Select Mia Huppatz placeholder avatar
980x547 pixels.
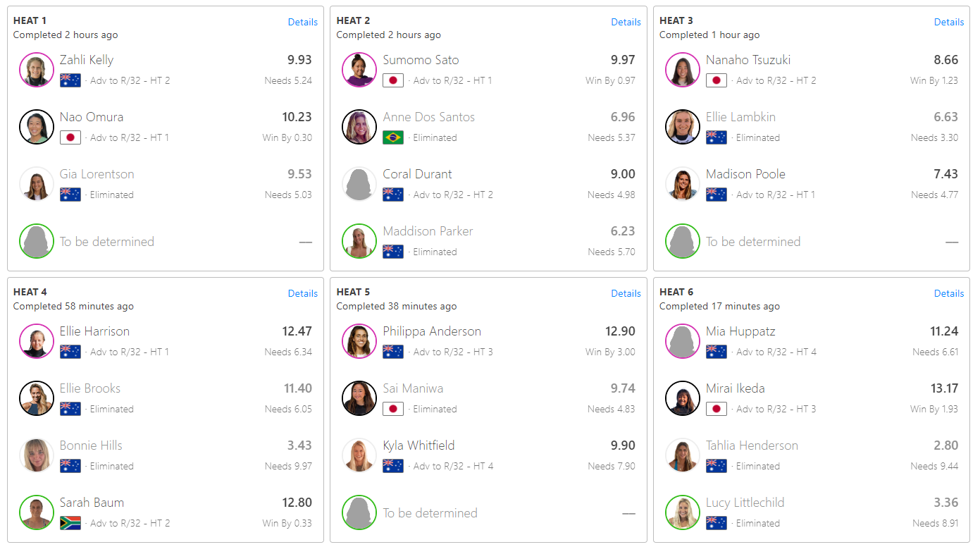point(683,341)
